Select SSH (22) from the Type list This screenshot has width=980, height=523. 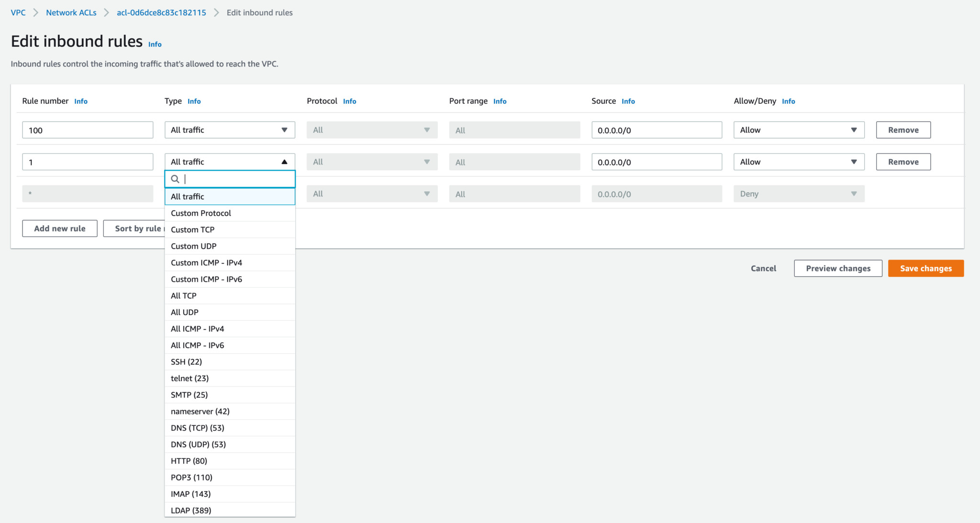(x=186, y=362)
